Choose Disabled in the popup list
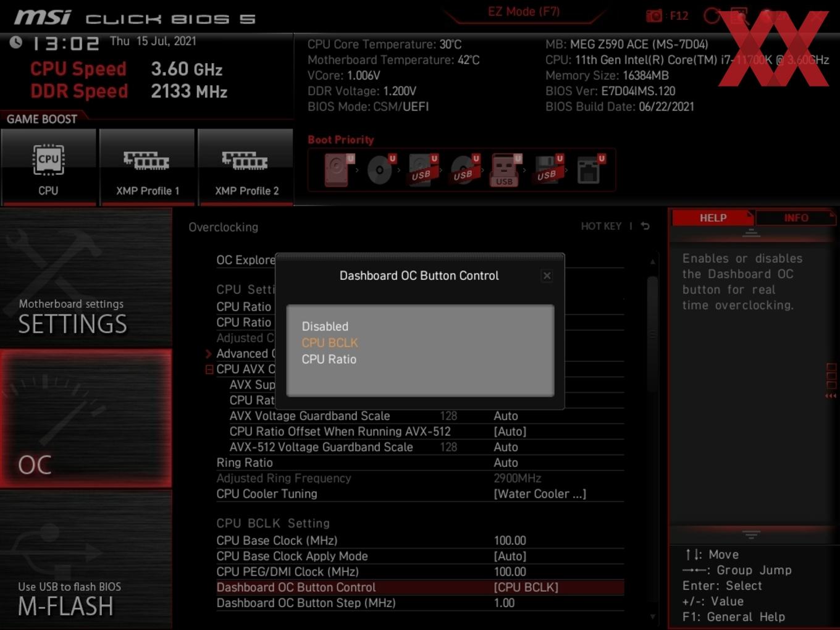 (x=325, y=326)
